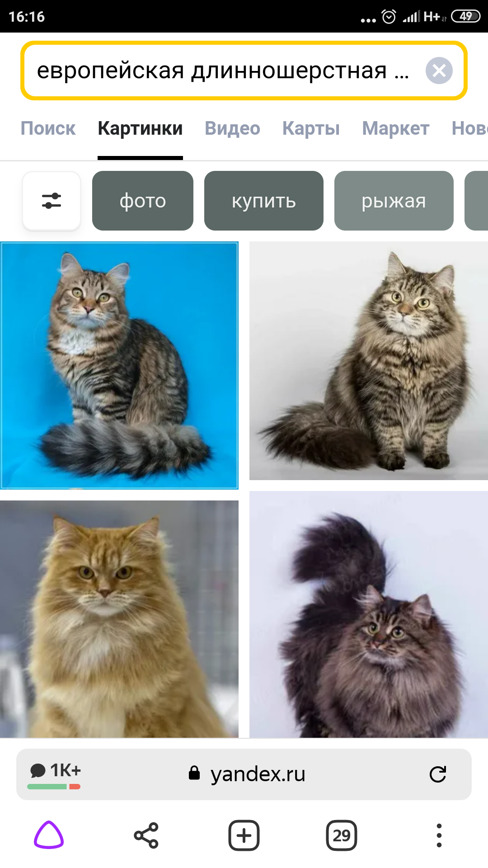Open a new tab

(x=244, y=835)
